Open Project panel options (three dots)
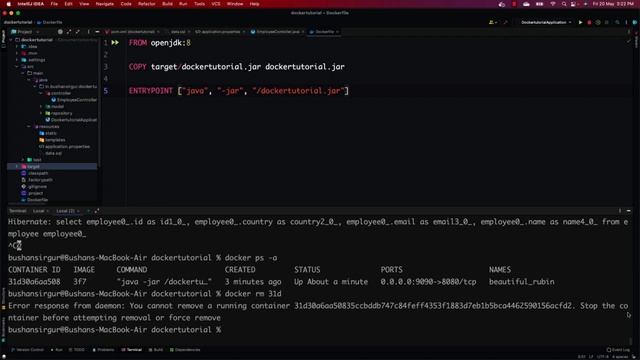The height and width of the screenshot is (360, 640). pos(88,31)
